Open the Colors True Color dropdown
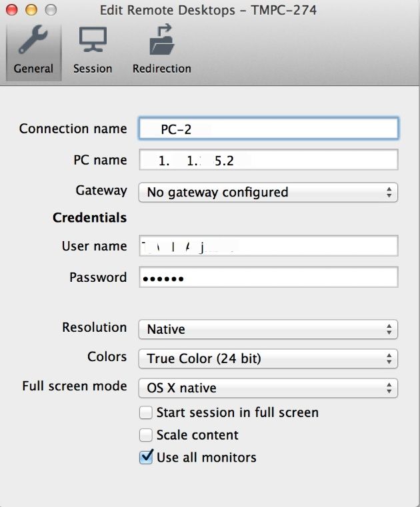420x507 pixels. point(268,358)
